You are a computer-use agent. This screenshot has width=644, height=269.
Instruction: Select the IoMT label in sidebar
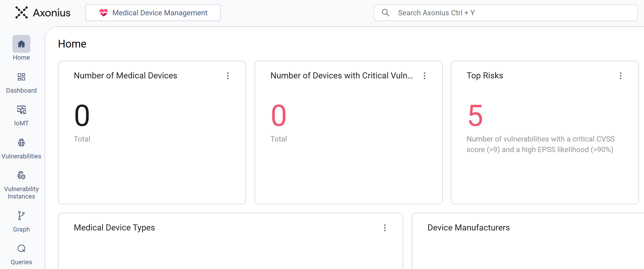coord(21,123)
